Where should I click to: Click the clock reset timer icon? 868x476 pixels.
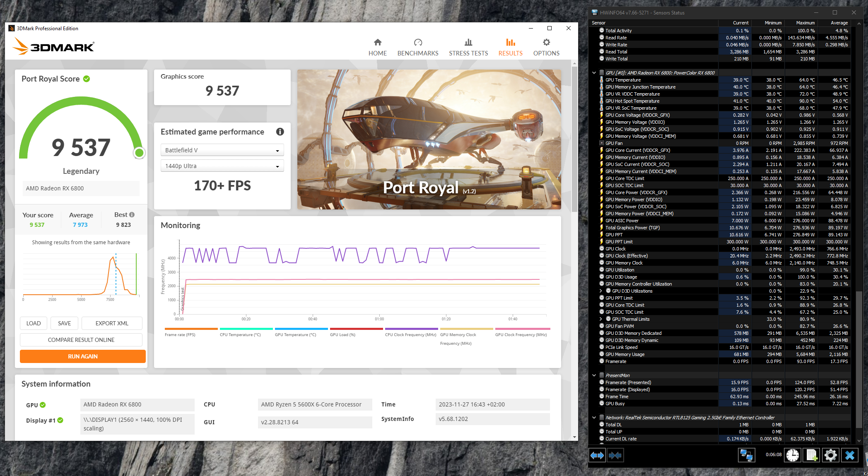coord(793,455)
